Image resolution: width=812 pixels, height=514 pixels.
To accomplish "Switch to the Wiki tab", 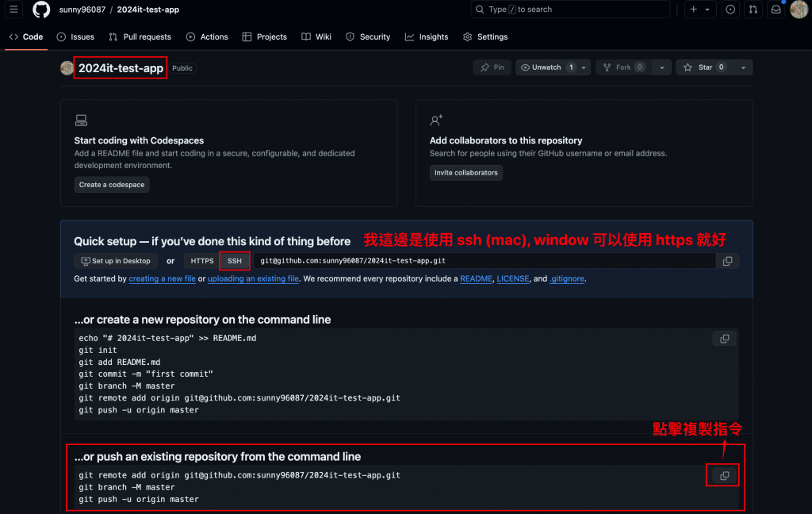I will 316,36.
